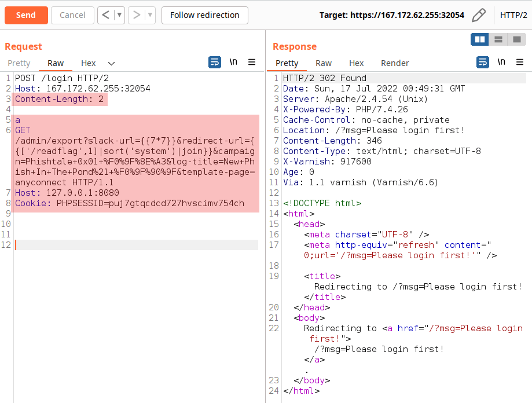Click the smuggled Host: 127.0.0.1:8080 line
This screenshot has width=532, height=403.
[x=67, y=193]
